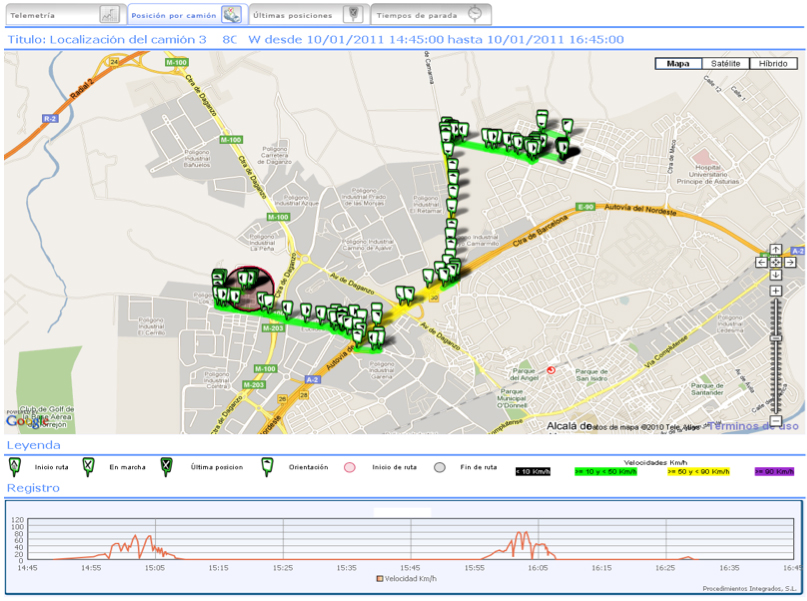Screen dimensions: 807x601
Task: Click the map zoom slider handle
Action: point(776,338)
